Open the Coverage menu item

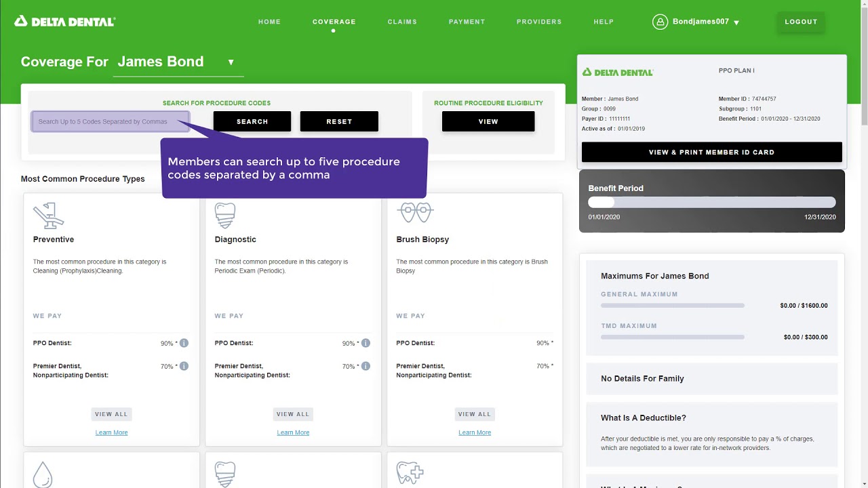point(334,22)
